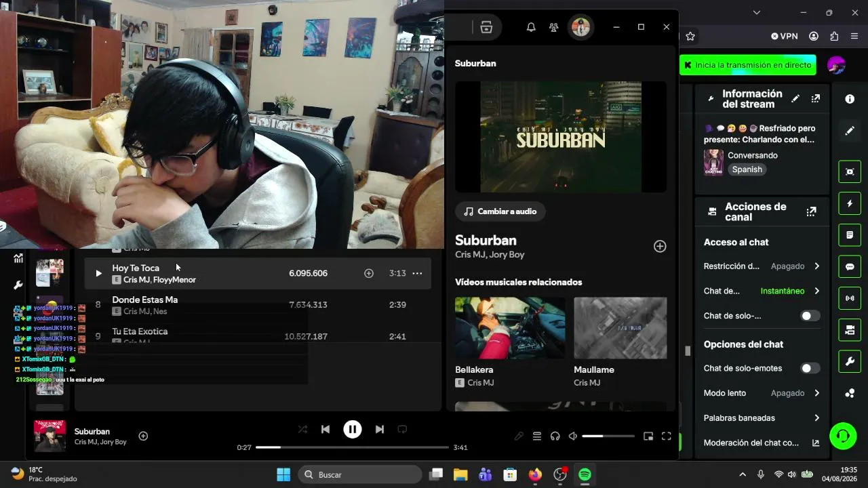Open the Spotify miniplayer icon

click(648, 436)
